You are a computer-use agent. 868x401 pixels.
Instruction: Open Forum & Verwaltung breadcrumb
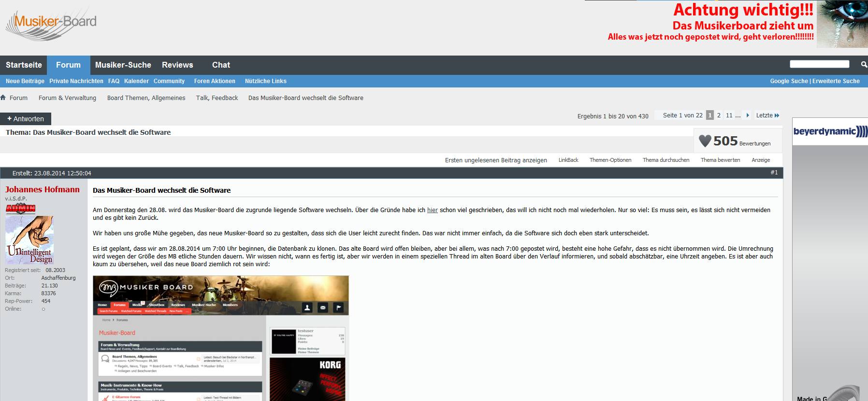click(67, 98)
